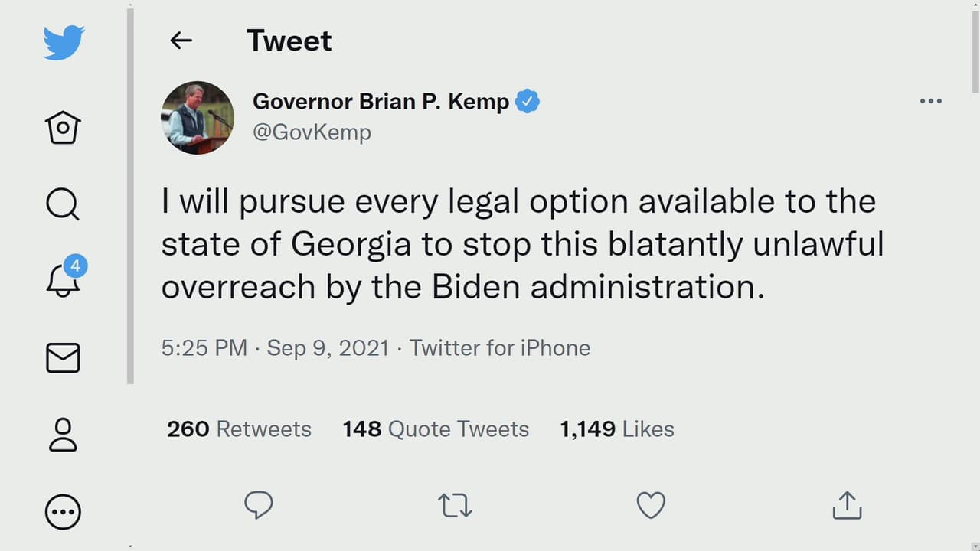The width and height of the screenshot is (980, 551).
Task: Reply to the tweet via speech bubble
Action: pyautogui.click(x=259, y=505)
